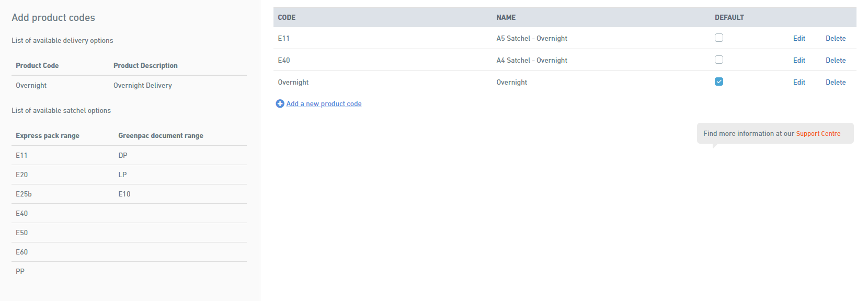Edit the E11 product code
The width and height of the screenshot is (868, 301).
pyautogui.click(x=799, y=38)
